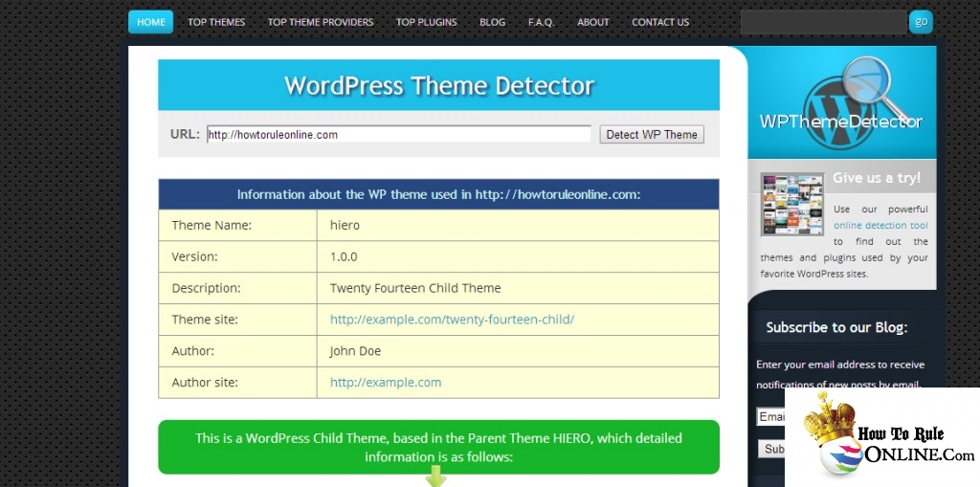Click the subscription email input field
Screen dimensions: 980x487
click(770, 416)
